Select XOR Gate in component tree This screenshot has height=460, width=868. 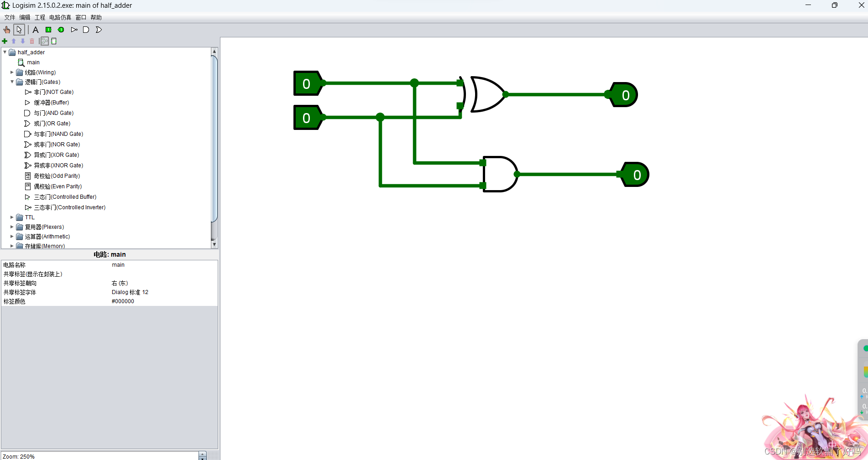56,155
